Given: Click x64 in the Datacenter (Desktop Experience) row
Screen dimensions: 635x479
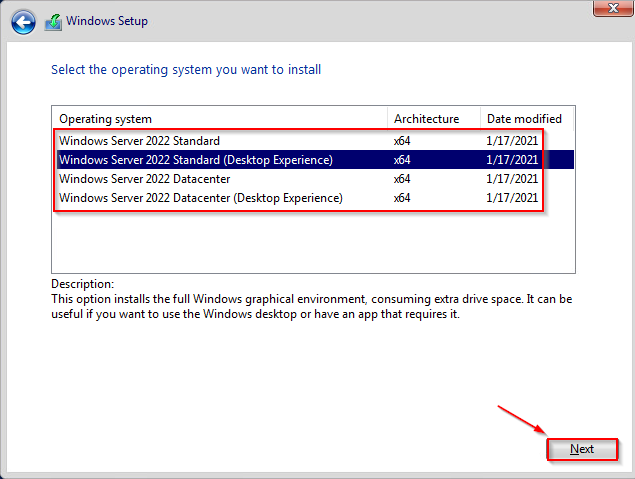Looking at the screenshot, I should (402, 198).
